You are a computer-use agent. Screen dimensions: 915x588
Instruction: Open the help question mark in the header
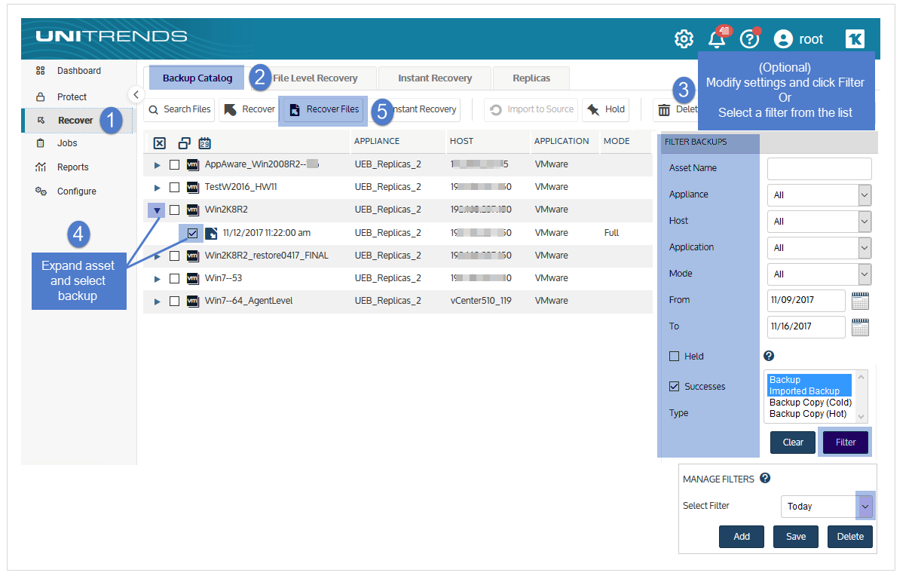pos(748,39)
